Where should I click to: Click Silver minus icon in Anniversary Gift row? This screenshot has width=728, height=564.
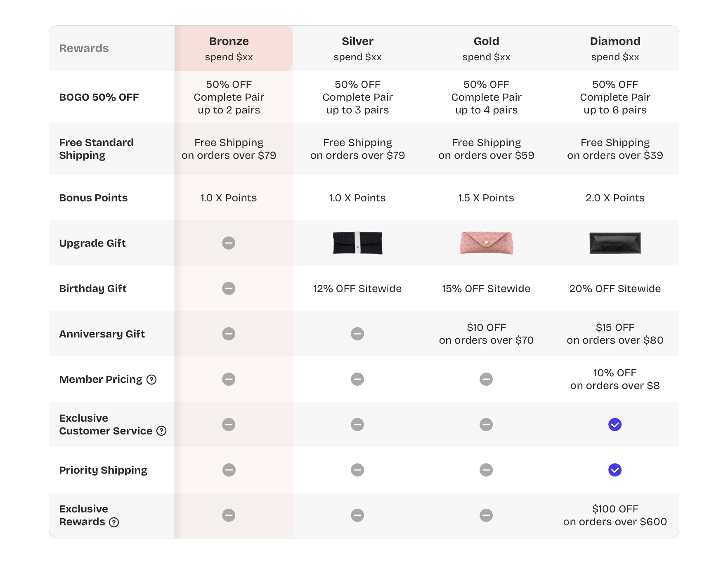(357, 334)
